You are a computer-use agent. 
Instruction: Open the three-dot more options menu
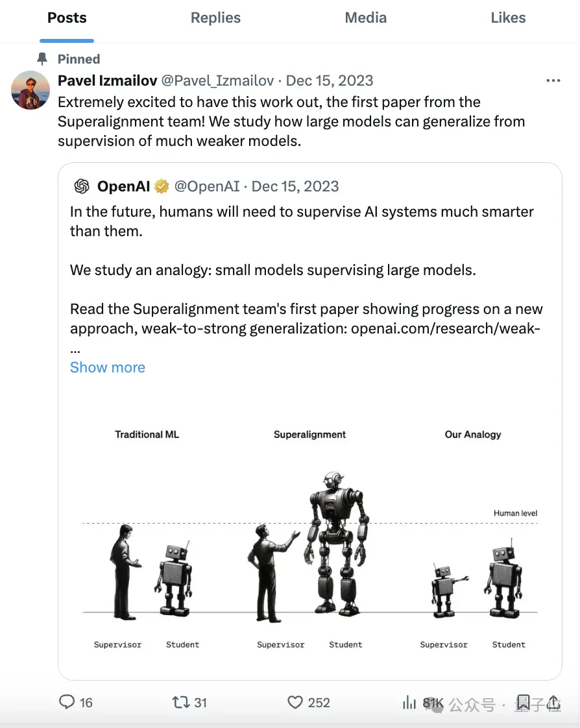coord(553,81)
